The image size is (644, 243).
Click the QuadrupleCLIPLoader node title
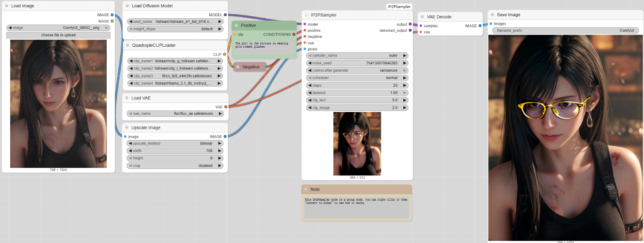[x=154, y=45]
